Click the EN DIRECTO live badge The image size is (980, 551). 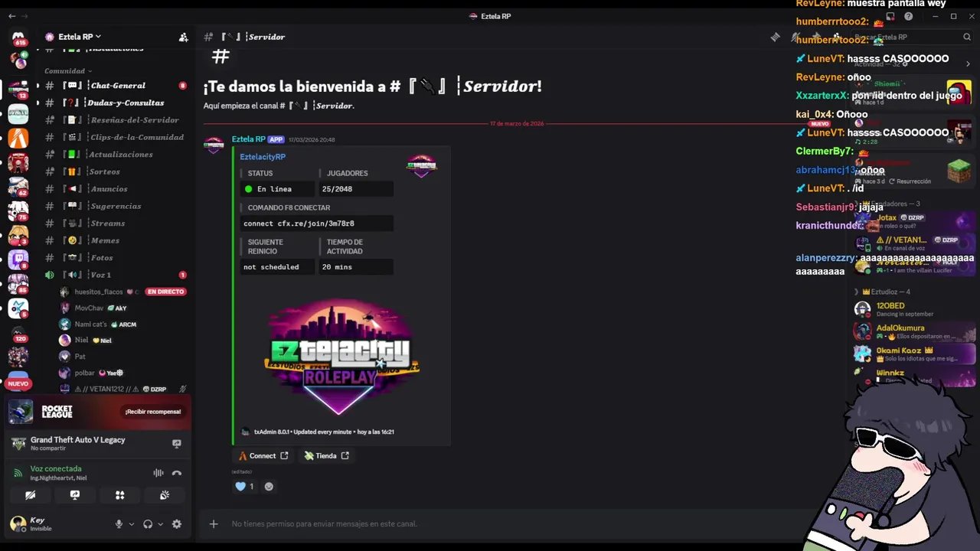(x=165, y=292)
